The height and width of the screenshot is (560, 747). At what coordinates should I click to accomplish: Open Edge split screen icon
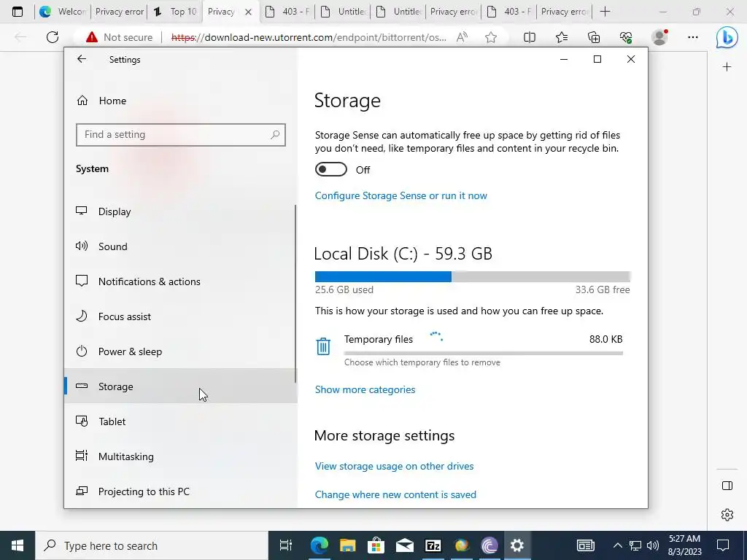click(x=530, y=37)
